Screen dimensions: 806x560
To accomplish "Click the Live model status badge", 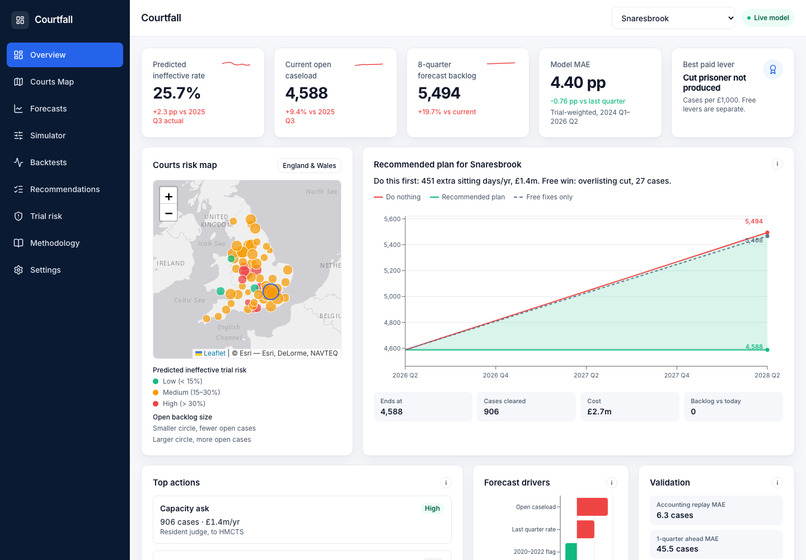I will pos(768,18).
